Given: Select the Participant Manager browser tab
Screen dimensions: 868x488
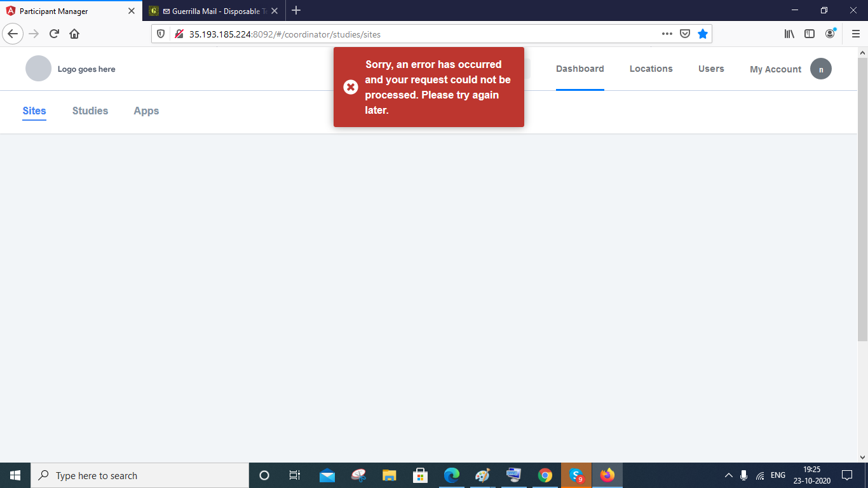Looking at the screenshot, I should 71,11.
